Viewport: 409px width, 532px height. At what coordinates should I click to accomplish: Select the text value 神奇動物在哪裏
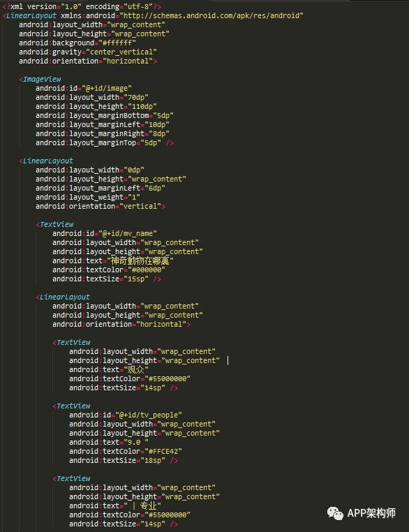[x=140, y=260]
